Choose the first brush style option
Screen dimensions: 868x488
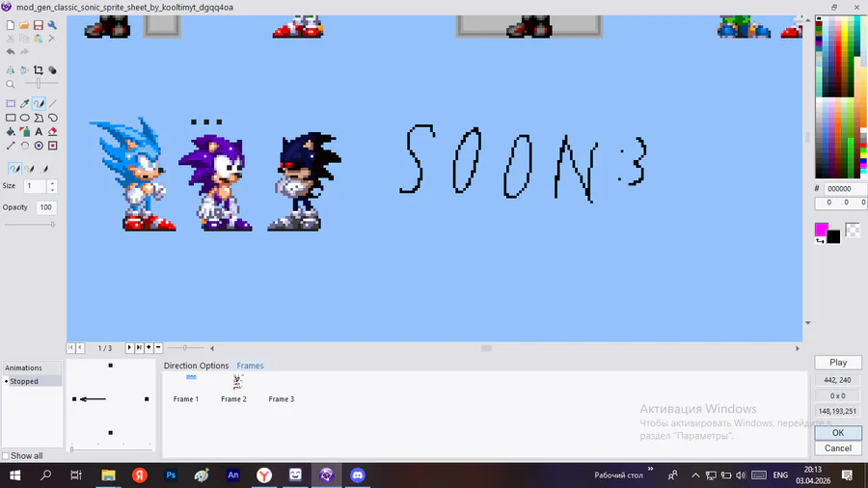(14, 169)
